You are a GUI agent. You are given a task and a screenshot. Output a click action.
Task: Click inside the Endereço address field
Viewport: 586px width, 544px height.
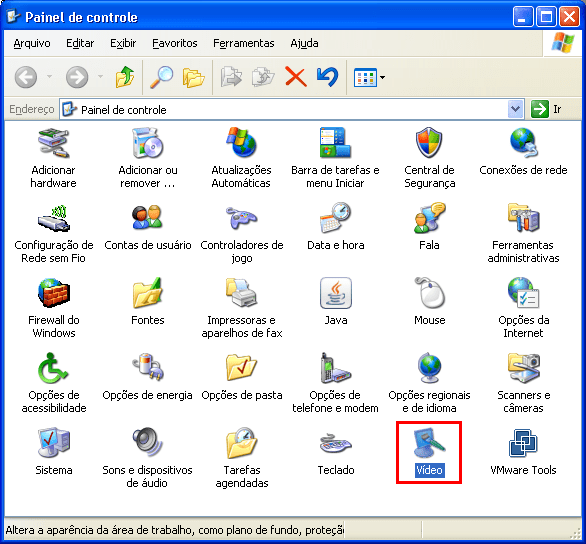click(x=284, y=109)
